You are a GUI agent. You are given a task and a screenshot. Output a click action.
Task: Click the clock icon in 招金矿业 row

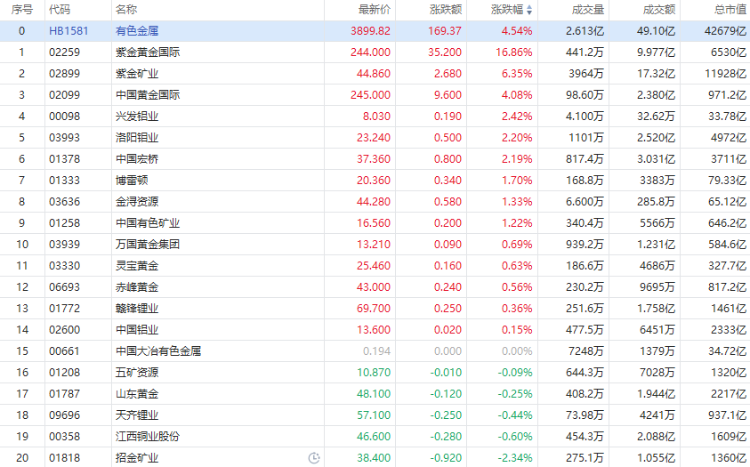[x=314, y=458]
